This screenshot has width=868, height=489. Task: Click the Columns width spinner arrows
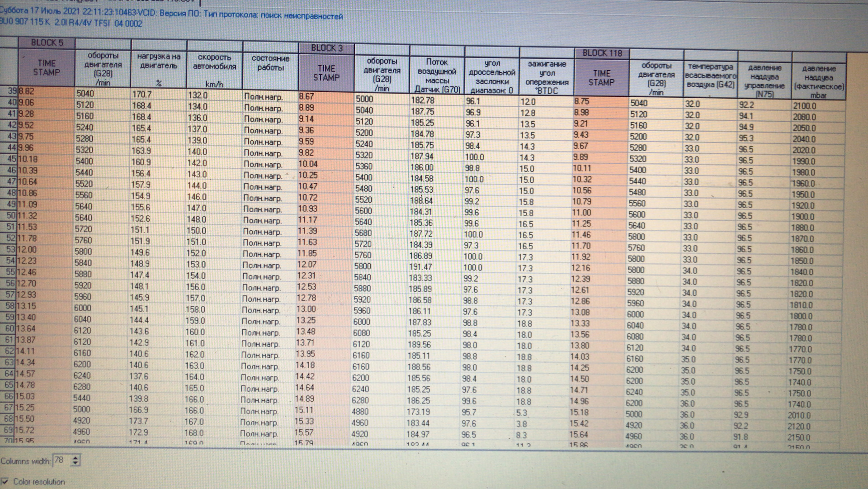pos(75,461)
